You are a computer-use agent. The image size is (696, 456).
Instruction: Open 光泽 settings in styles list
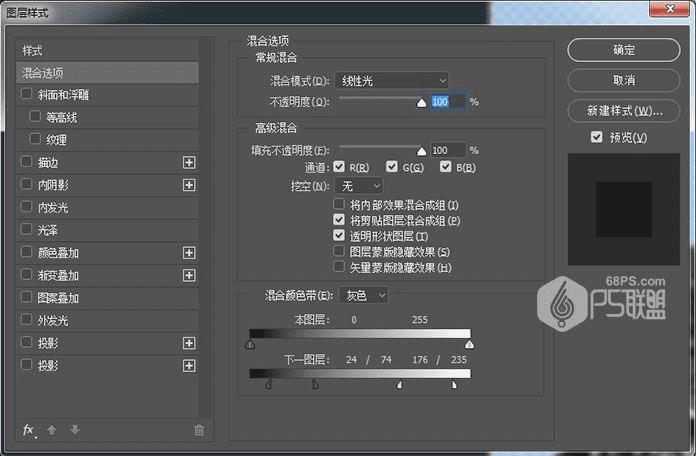[x=107, y=230]
